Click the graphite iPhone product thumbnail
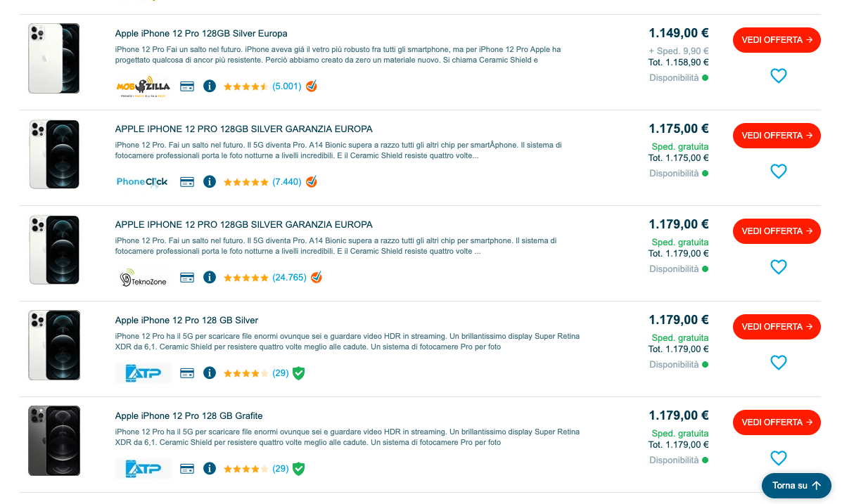Screen dimensions: 842x504 (54, 441)
